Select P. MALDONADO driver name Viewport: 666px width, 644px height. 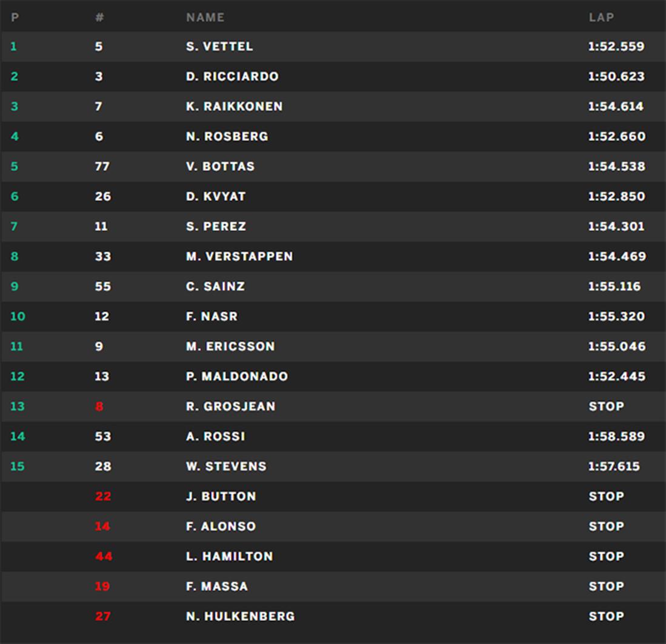click(236, 376)
